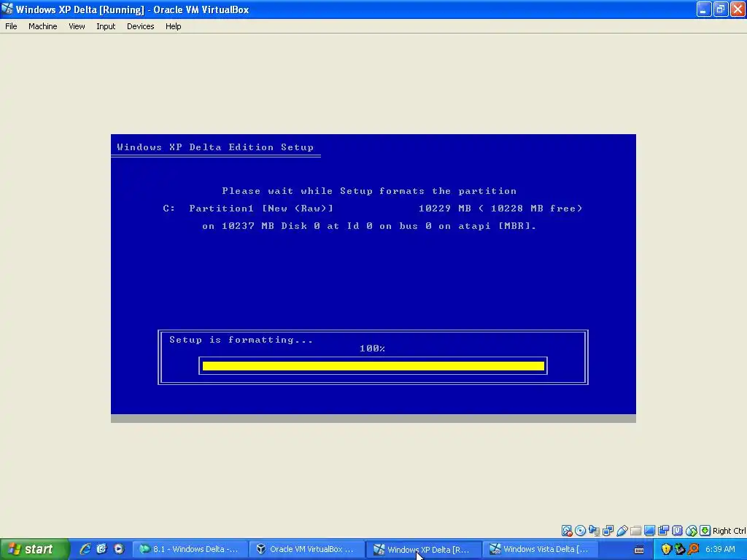Launch Windows Media Player from Quick Launch
This screenshot has height=560, width=747.
coord(118,549)
